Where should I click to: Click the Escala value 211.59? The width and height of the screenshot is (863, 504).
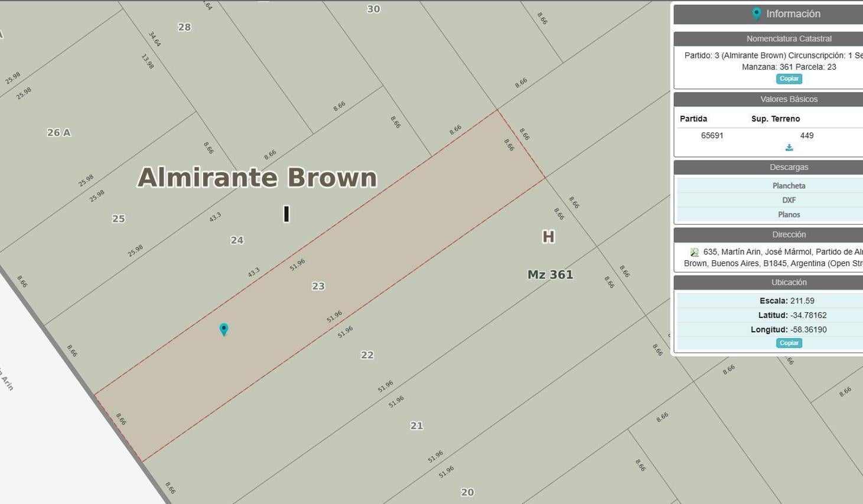click(802, 301)
